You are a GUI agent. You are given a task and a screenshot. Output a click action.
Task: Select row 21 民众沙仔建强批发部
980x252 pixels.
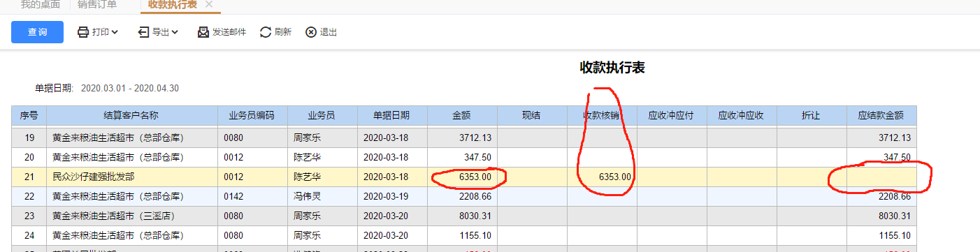tap(464, 177)
